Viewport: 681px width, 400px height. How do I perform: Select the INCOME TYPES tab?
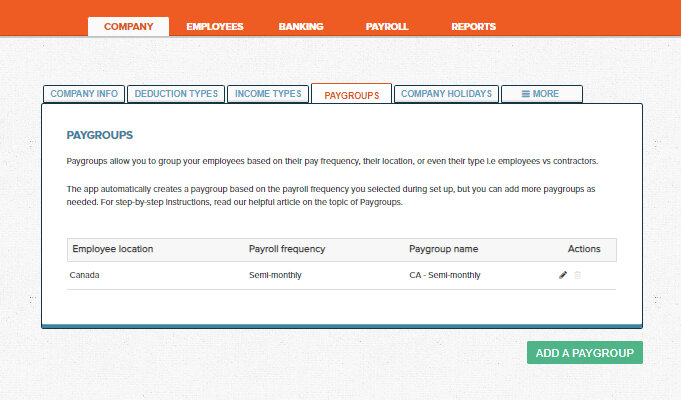click(267, 94)
